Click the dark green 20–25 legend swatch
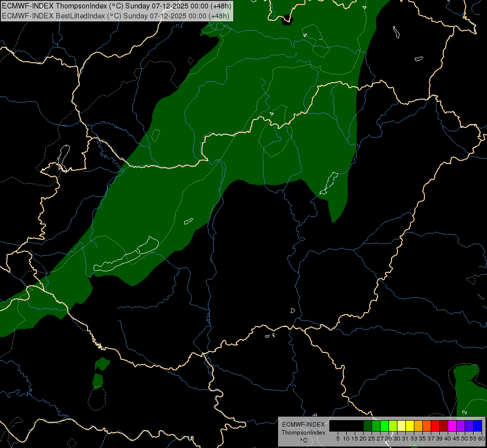The width and height of the screenshot is (487, 448). 368,426
